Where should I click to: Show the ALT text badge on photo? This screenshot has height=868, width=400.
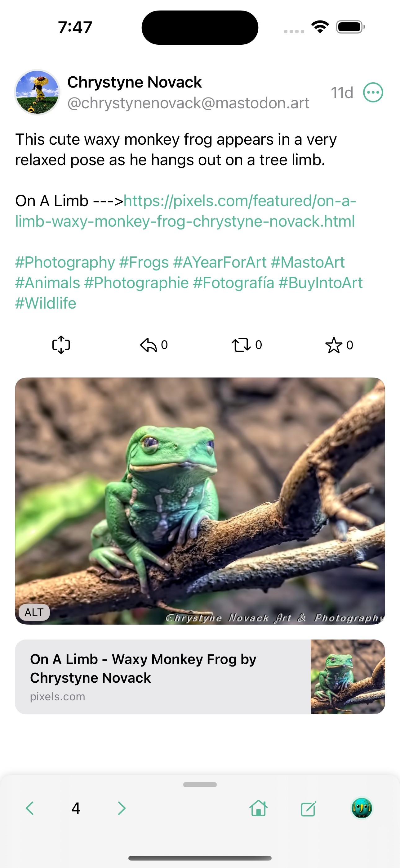tap(34, 612)
